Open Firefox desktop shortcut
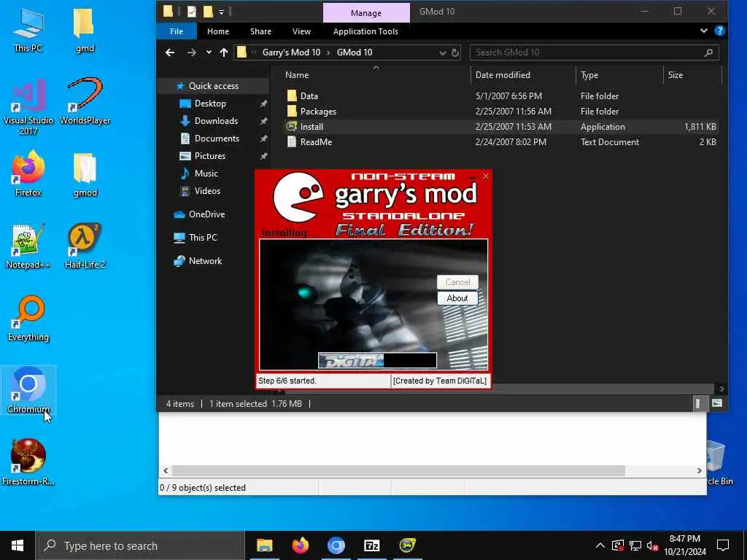 28,174
